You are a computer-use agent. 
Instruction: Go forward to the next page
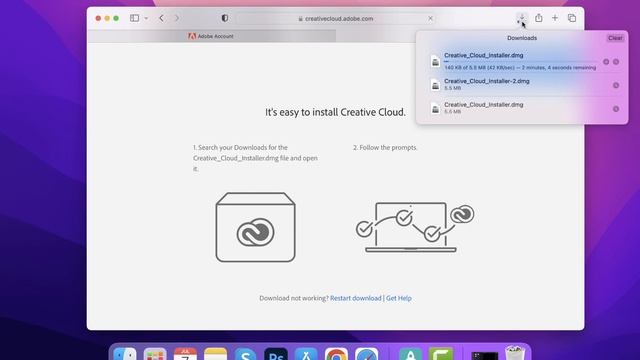coord(177,18)
